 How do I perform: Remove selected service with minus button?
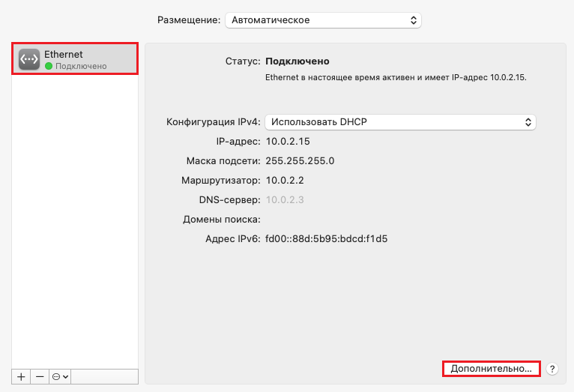(x=40, y=376)
